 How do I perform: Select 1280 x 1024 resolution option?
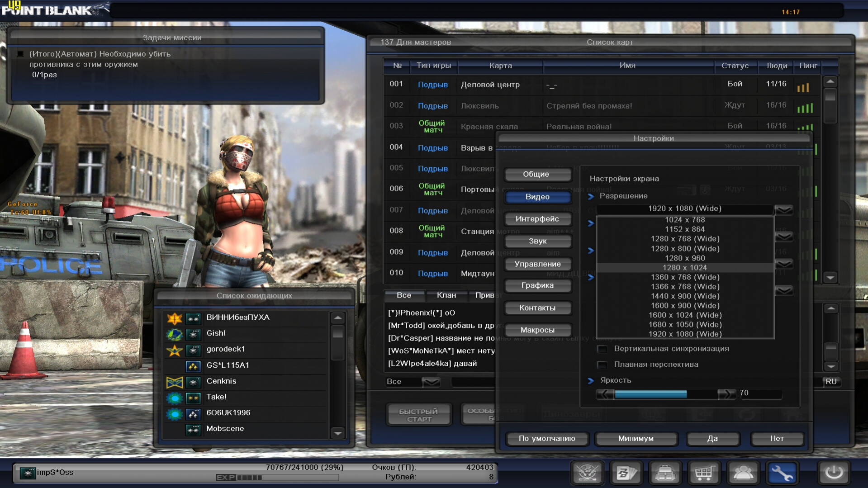pyautogui.click(x=684, y=268)
